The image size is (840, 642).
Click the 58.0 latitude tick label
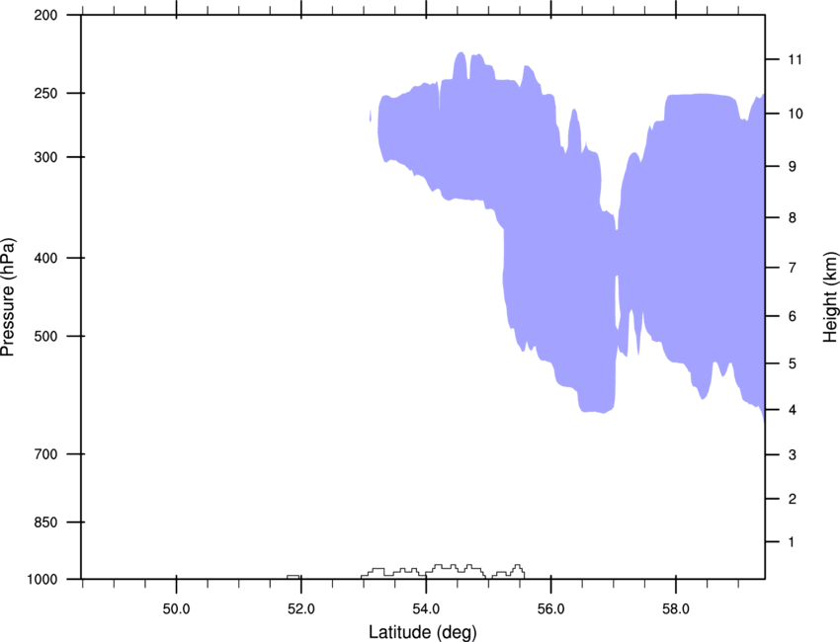[x=676, y=609]
